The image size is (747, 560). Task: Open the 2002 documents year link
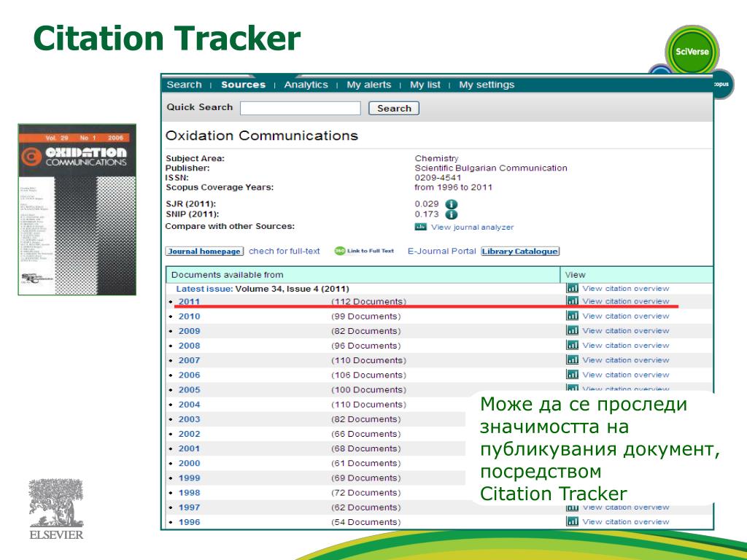(189, 435)
